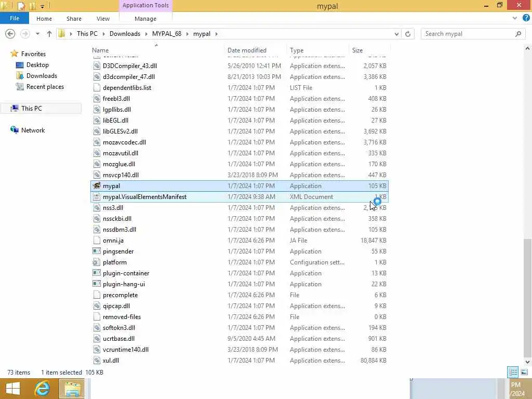The height and width of the screenshot is (399, 532).
Task: Open recent locations dropdown arrow
Action: click(x=37, y=34)
